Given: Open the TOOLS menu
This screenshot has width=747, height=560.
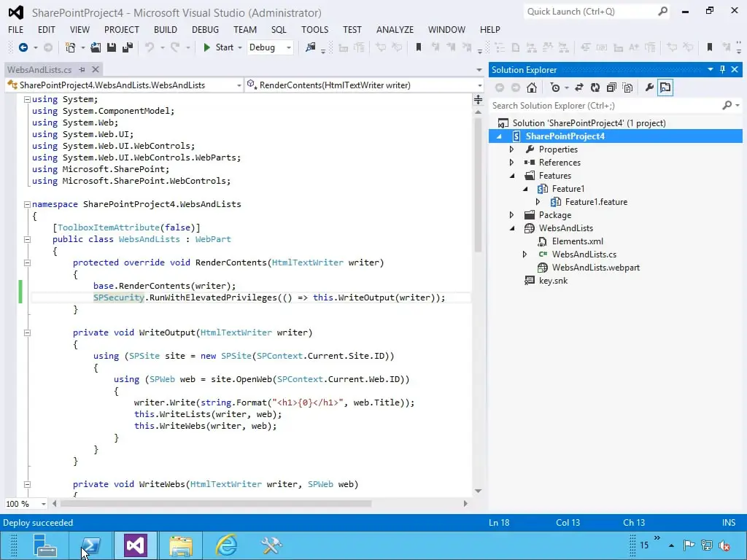Looking at the screenshot, I should click(315, 29).
